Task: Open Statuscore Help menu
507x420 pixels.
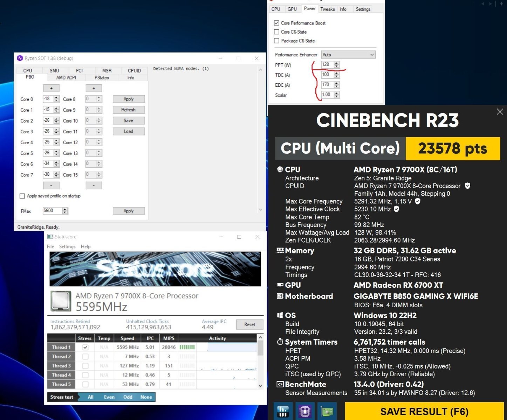Action: click(x=85, y=247)
